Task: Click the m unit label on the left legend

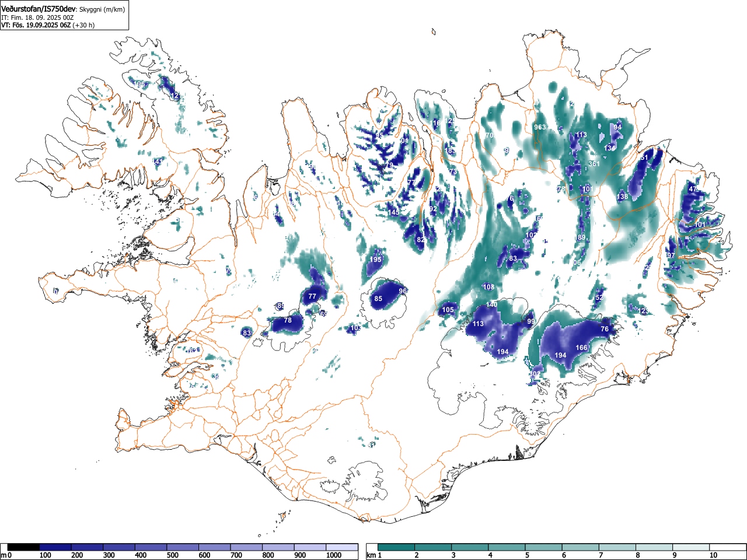Action: point(4,555)
